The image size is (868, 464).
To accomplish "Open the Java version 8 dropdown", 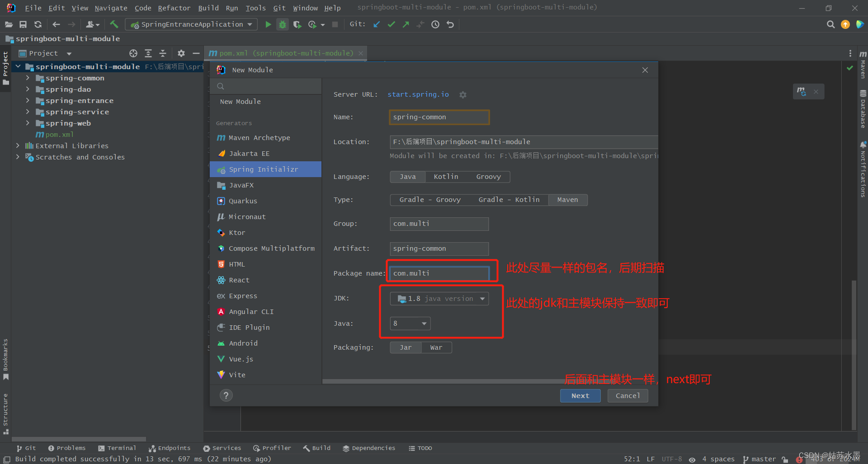I will [x=410, y=323].
